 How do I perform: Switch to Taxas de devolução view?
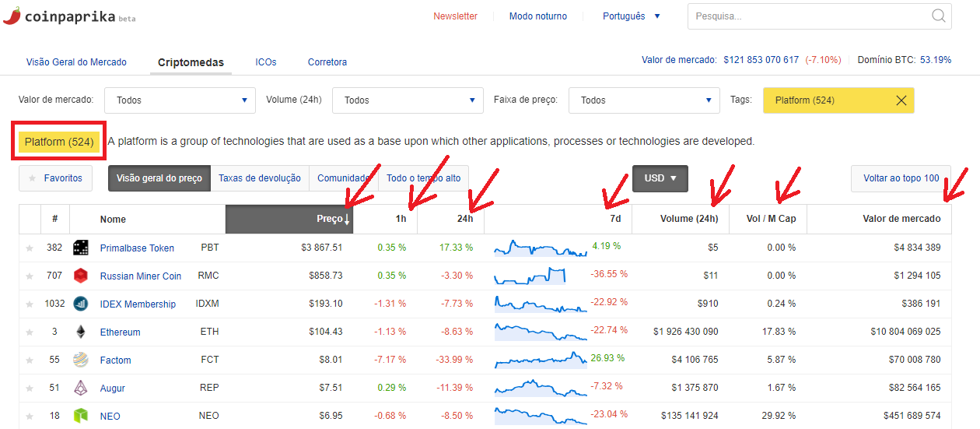coord(260,178)
